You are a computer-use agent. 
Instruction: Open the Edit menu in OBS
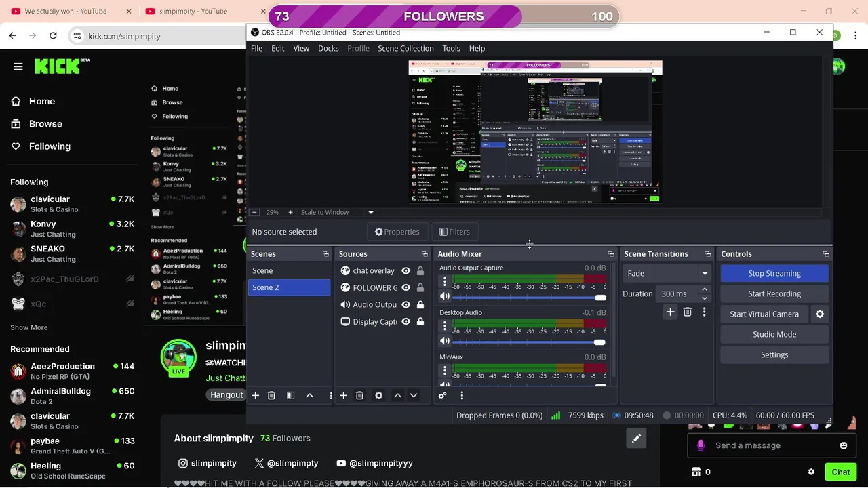pyautogui.click(x=278, y=48)
